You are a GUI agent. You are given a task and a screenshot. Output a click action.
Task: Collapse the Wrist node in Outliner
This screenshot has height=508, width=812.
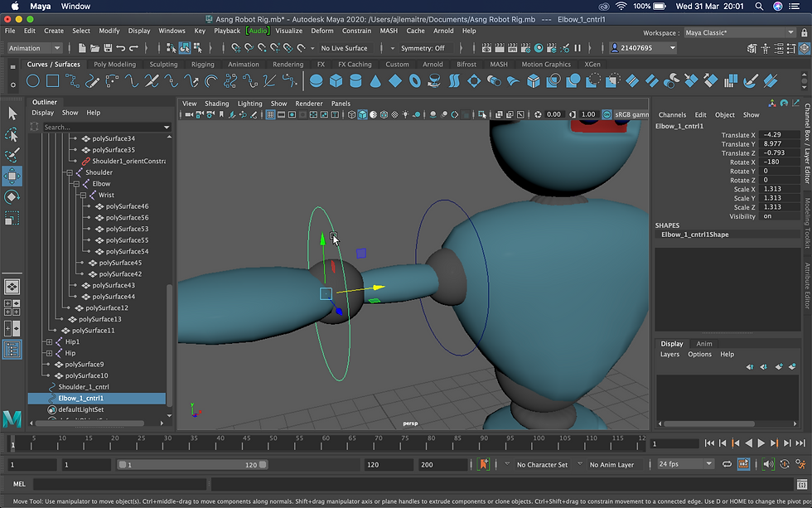tap(83, 196)
